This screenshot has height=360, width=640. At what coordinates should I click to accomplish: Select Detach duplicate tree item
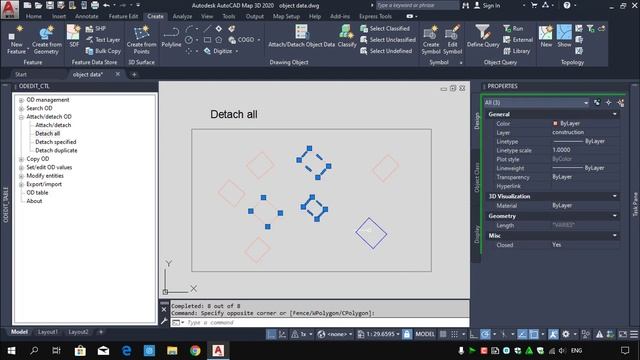[56, 151]
